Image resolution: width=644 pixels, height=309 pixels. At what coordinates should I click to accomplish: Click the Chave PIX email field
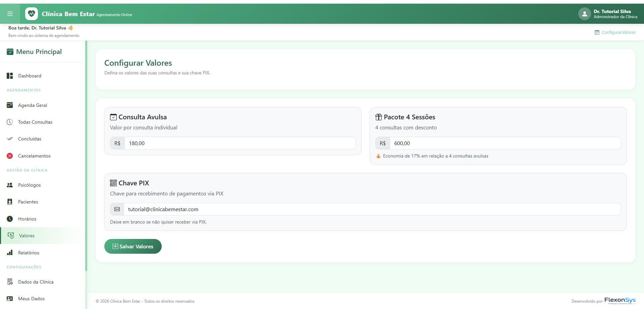tap(372, 209)
